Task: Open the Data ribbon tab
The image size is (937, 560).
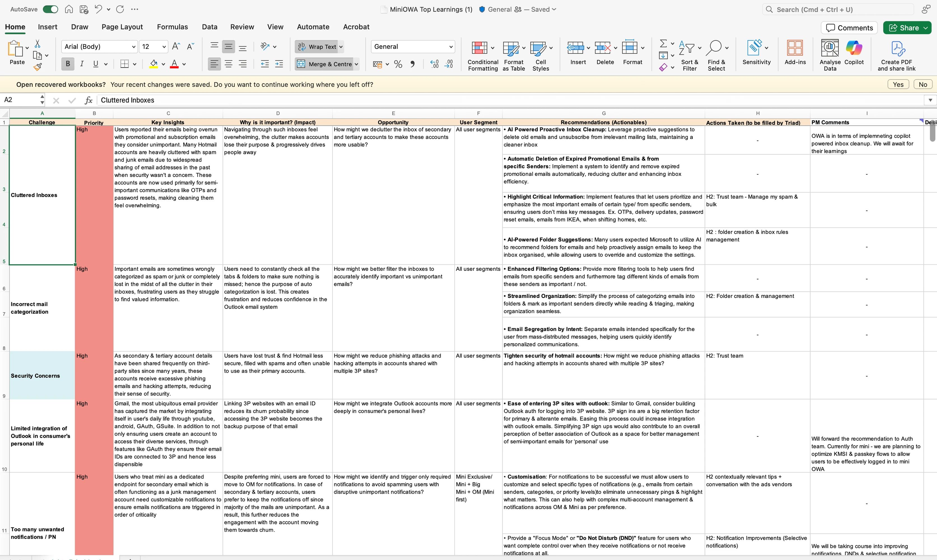Action: point(210,27)
